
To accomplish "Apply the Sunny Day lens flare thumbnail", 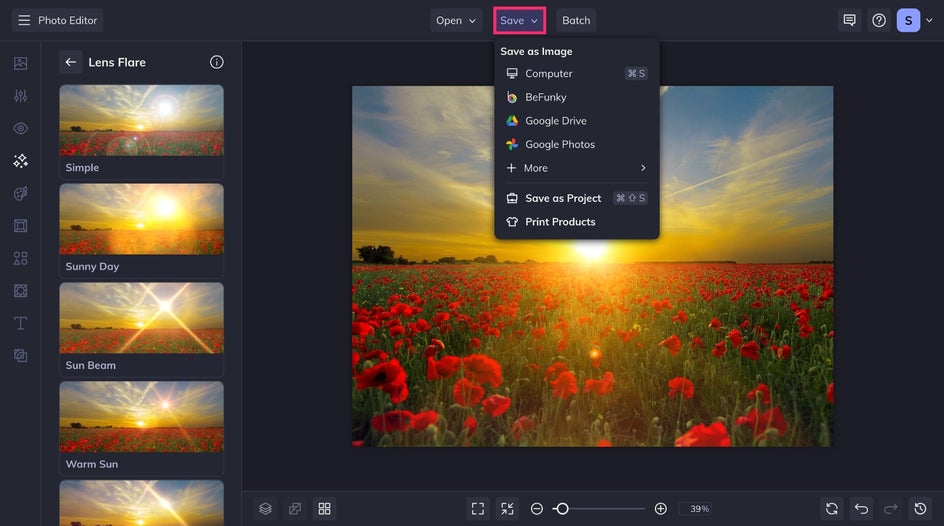I will coord(141,221).
